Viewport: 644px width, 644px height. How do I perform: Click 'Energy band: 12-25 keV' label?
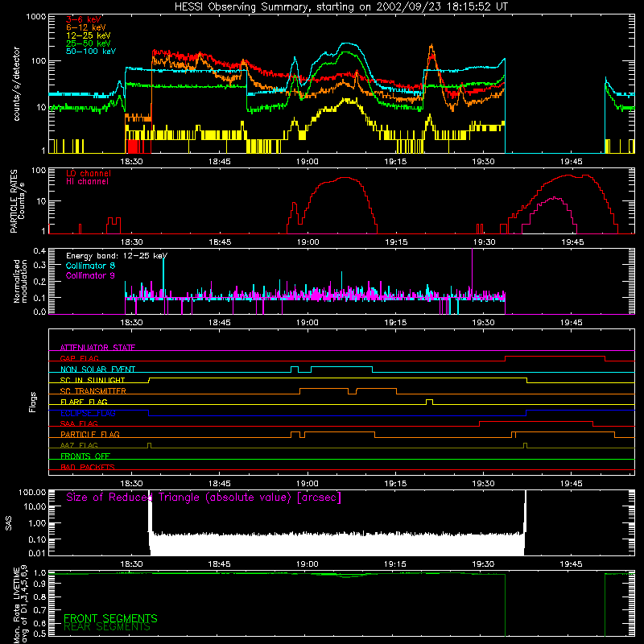tap(117, 256)
